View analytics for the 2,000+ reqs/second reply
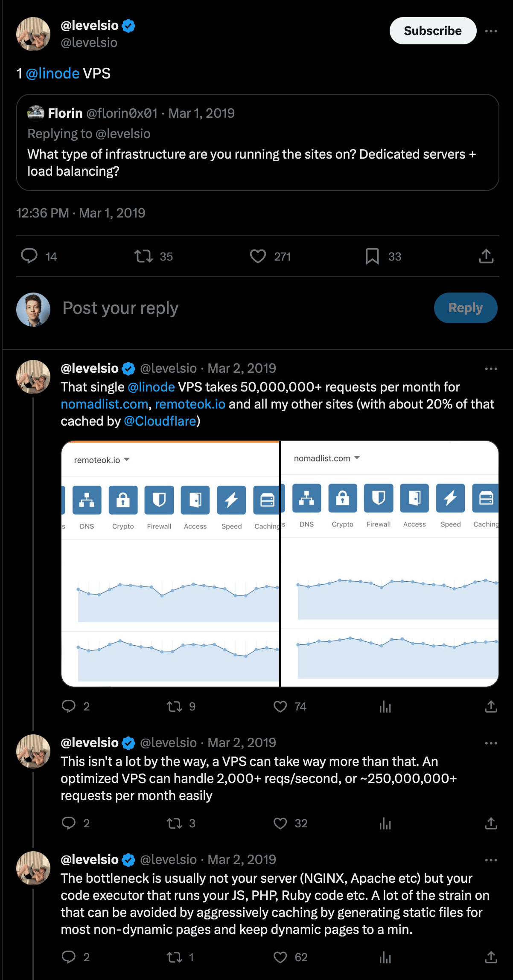Image resolution: width=513 pixels, height=980 pixels. click(385, 823)
